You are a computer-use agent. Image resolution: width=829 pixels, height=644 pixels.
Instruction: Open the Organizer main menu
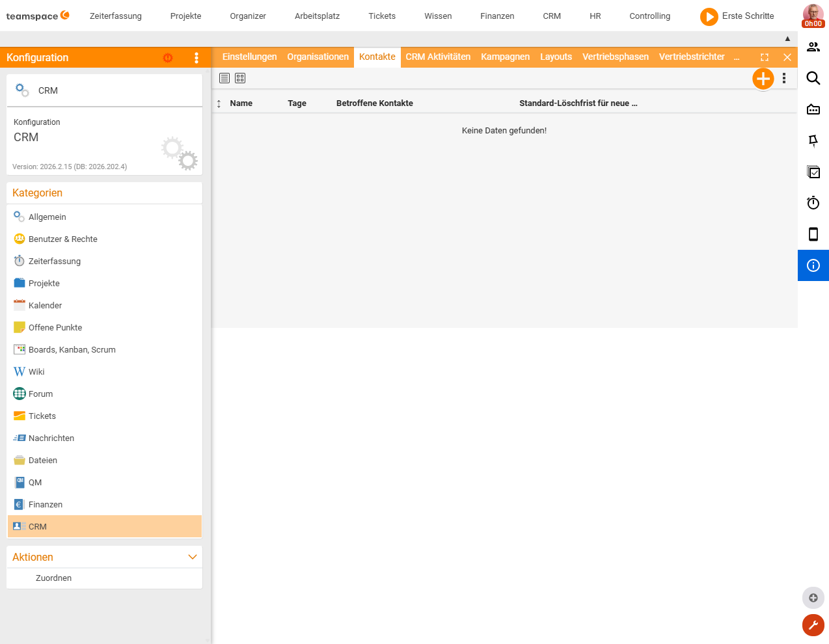click(248, 16)
